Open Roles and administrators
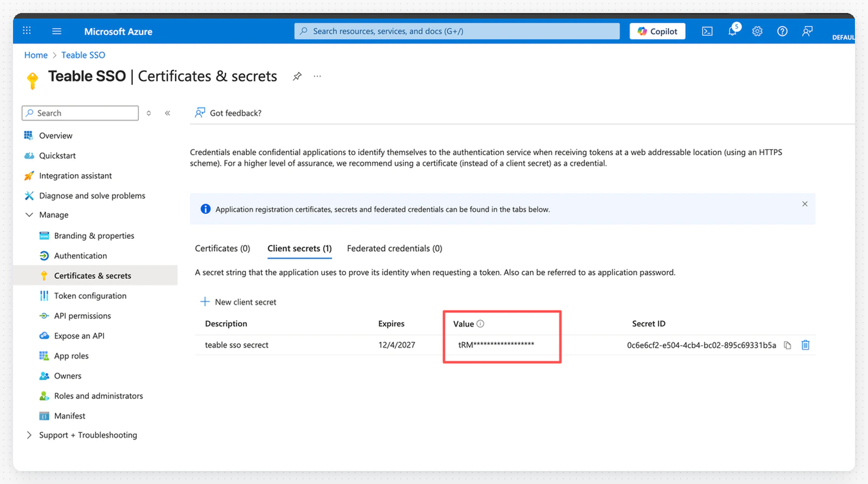 pos(98,396)
